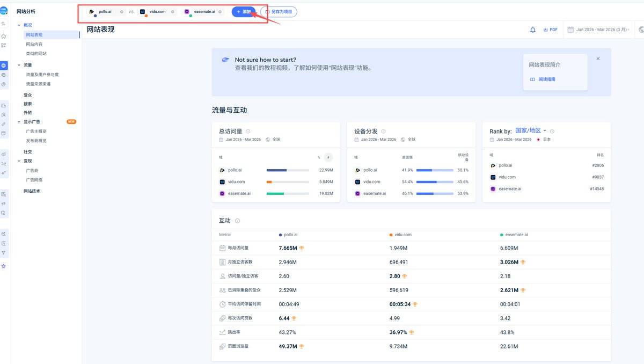Switch 总访问量 to number (#) view

tap(328, 157)
